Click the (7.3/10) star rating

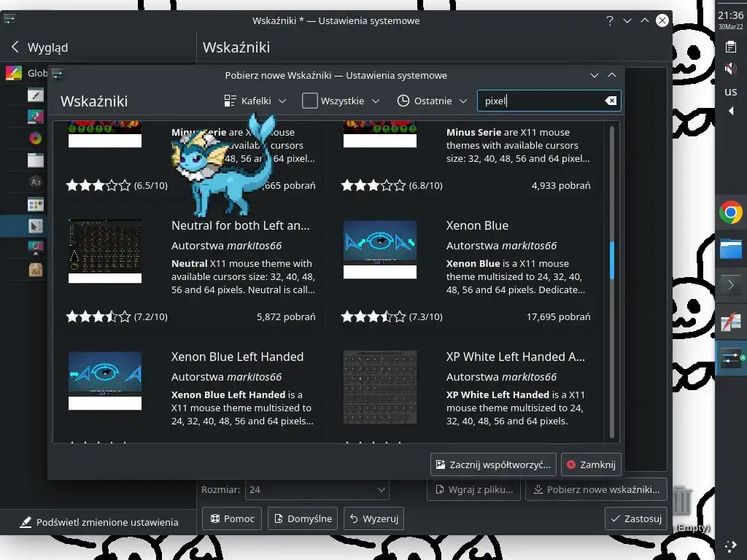pos(392,316)
